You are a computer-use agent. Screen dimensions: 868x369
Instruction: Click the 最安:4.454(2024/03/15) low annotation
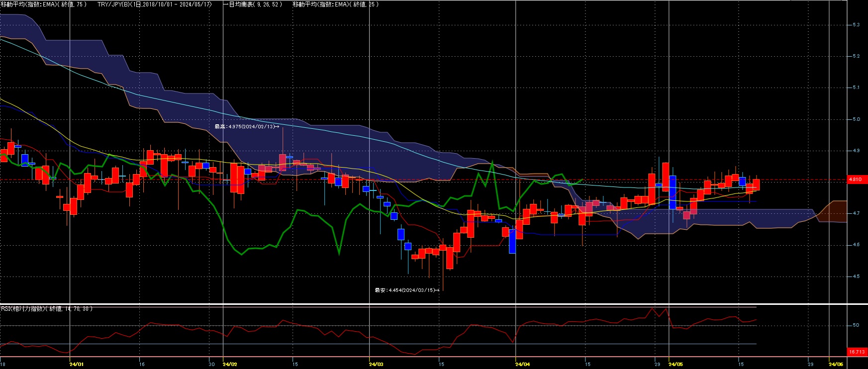(x=407, y=290)
